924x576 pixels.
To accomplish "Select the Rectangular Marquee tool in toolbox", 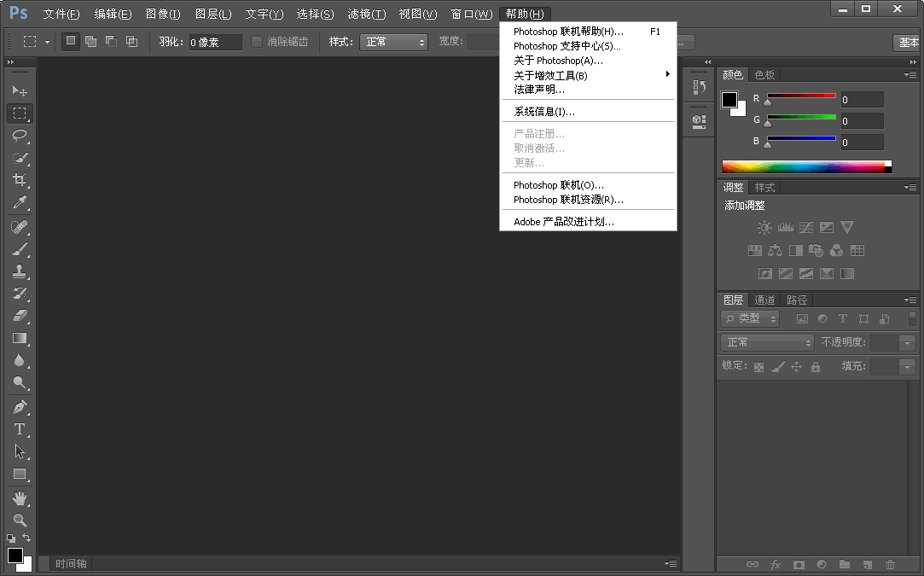I will (x=20, y=113).
